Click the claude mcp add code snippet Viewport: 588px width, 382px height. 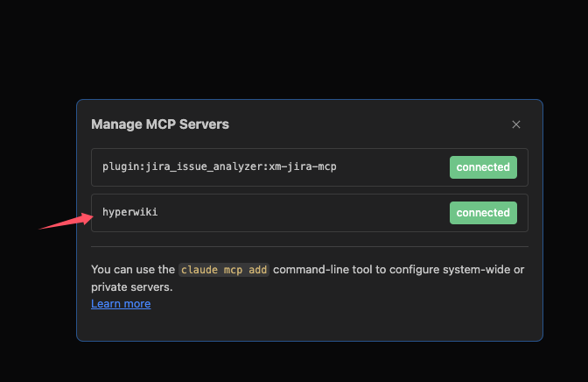(224, 270)
